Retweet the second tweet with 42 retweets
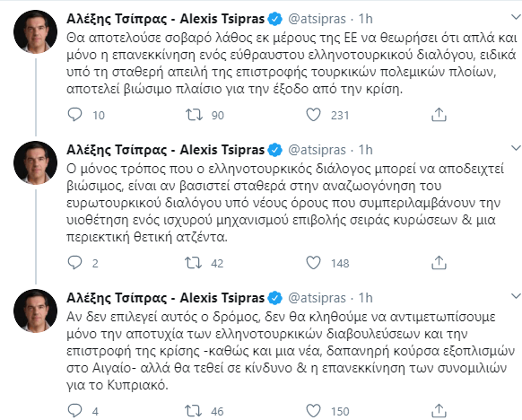 [x=194, y=263]
